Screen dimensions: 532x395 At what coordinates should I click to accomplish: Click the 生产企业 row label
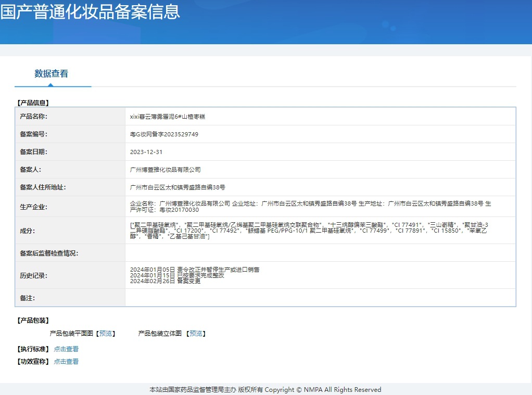[x=34, y=207]
